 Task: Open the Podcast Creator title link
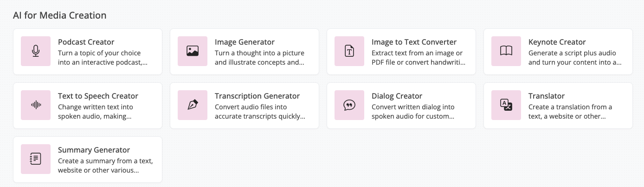(x=86, y=42)
